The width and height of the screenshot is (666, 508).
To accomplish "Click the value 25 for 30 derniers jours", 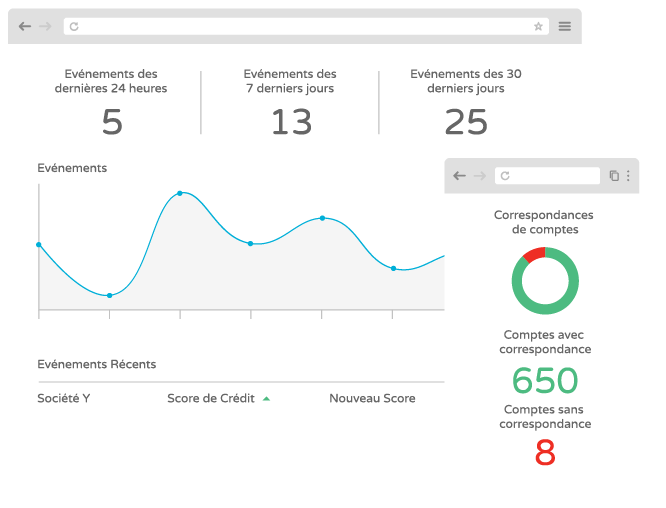I will coord(466,122).
